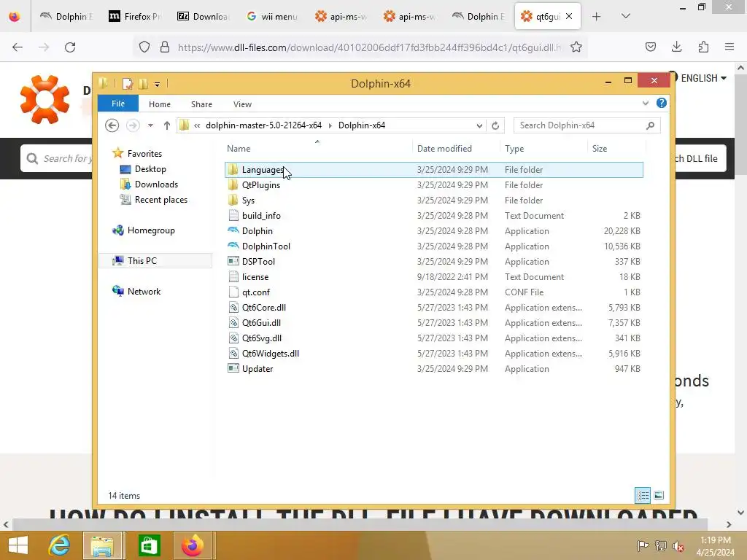The image size is (747, 560).
Task: Open Windows Store from taskbar
Action: pyautogui.click(x=149, y=545)
